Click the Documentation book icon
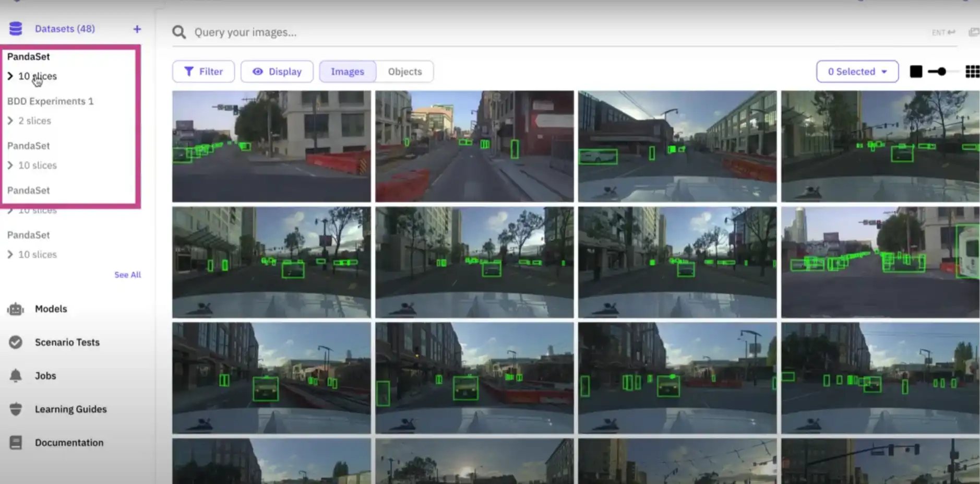The width and height of the screenshot is (980, 484). click(x=16, y=443)
